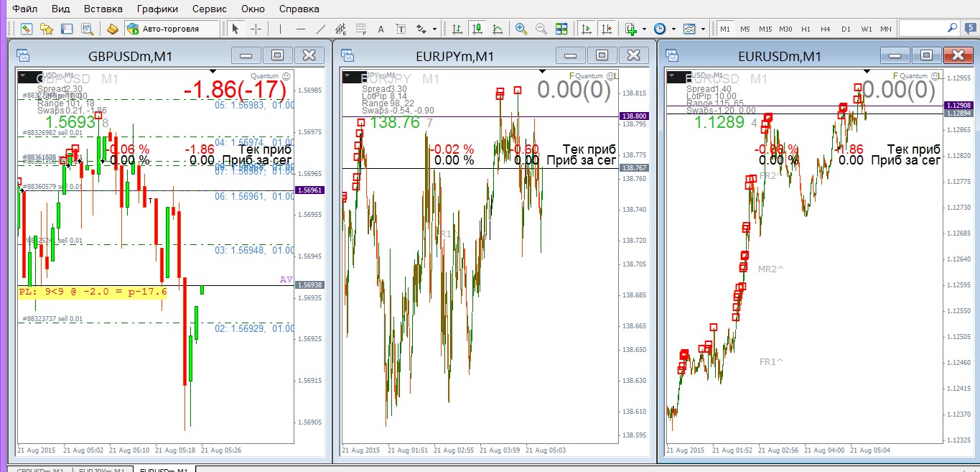Tile chart windows icon

(561, 29)
